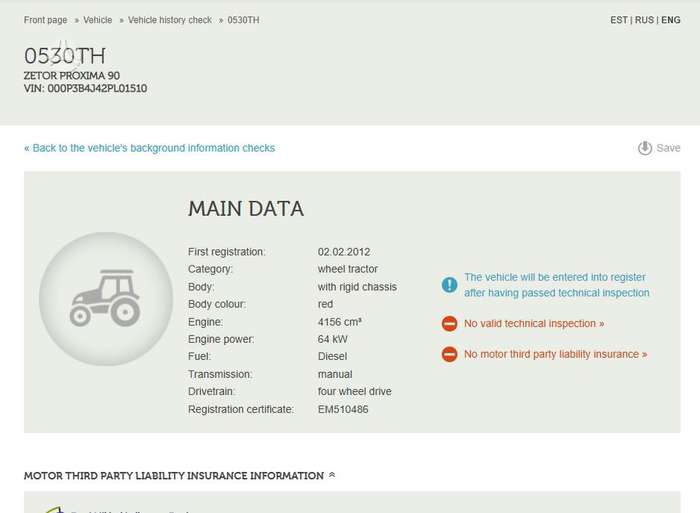Switch language to EST
Screen dimensions: 700x513
619,20
